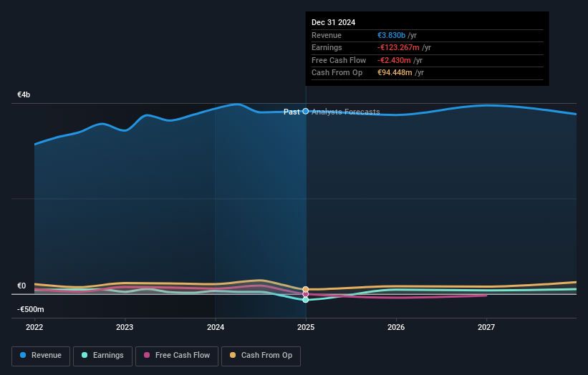Screen dimensions: 588x375
Task: Click the Earnings teal data point at 2025
Action: [306, 300]
